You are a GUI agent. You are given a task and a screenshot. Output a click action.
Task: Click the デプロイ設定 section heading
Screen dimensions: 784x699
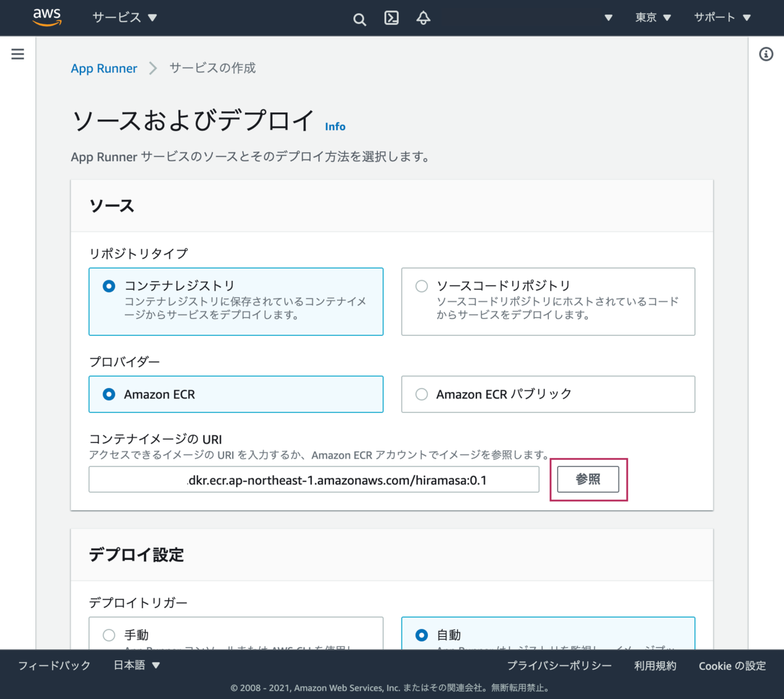[x=137, y=555]
